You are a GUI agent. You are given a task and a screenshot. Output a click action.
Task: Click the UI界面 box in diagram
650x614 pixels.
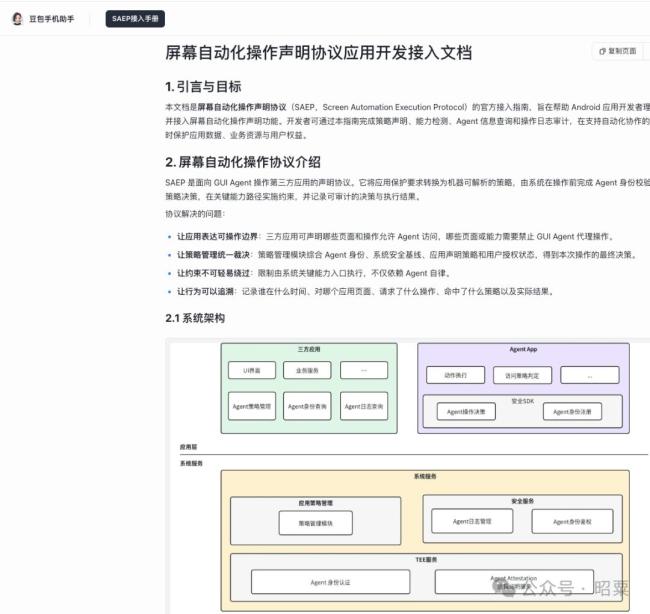(x=252, y=370)
